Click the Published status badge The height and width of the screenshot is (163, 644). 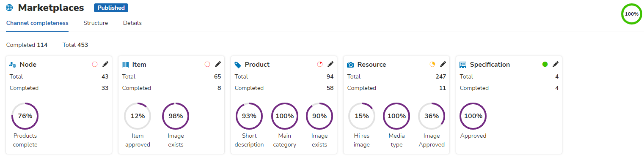(111, 8)
